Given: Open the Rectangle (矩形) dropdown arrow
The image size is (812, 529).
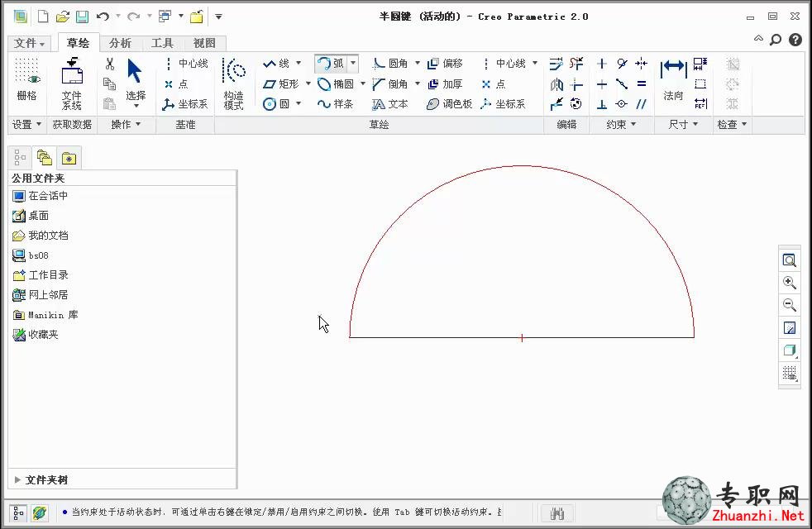Looking at the screenshot, I should click(x=308, y=83).
